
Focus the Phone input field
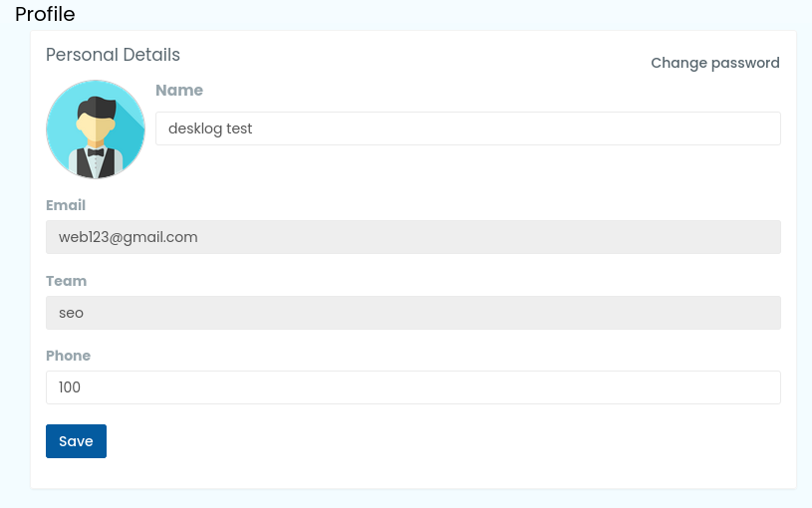tap(413, 387)
